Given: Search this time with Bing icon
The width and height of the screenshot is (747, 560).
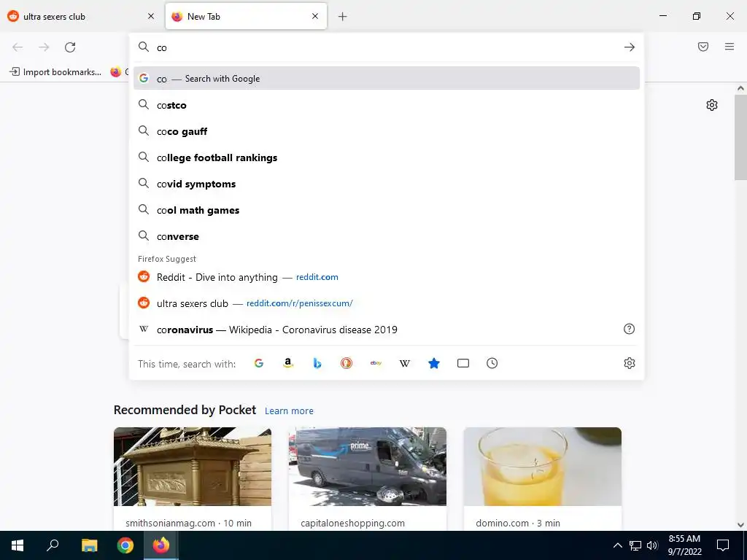Looking at the screenshot, I should pyautogui.click(x=317, y=363).
